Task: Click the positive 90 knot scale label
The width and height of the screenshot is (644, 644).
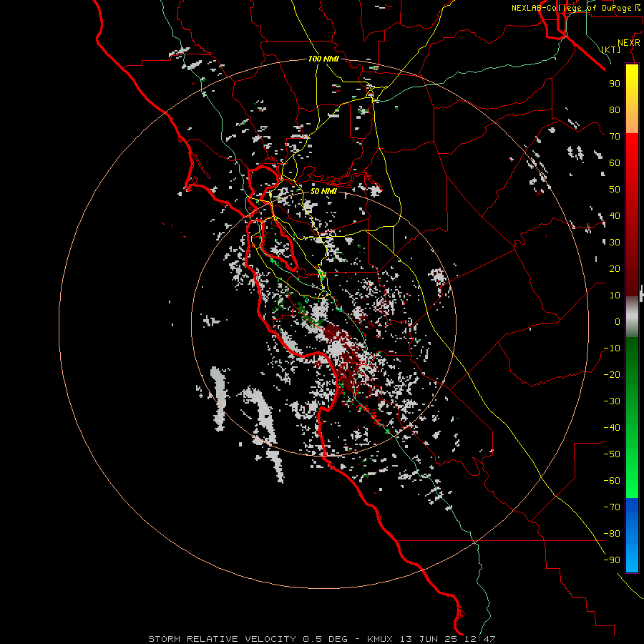Action: pyautogui.click(x=615, y=84)
